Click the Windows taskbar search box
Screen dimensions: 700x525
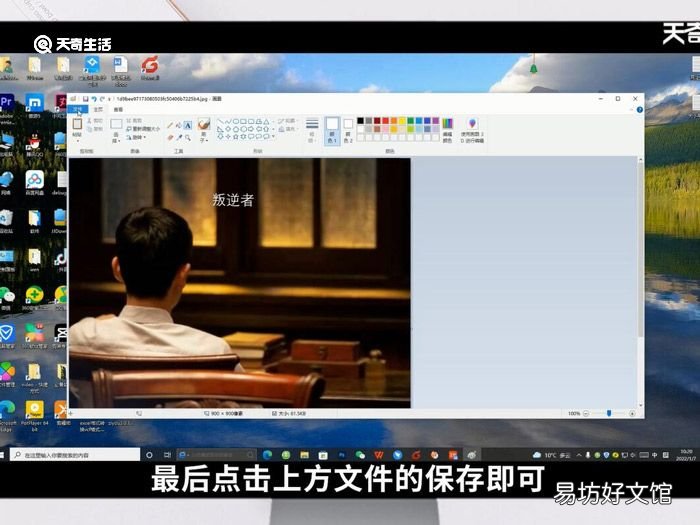[x=75, y=455]
